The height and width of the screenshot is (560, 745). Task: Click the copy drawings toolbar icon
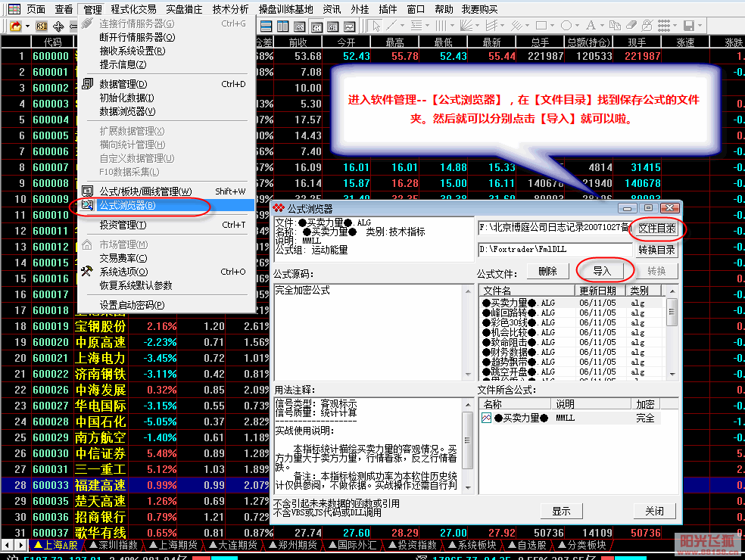click(x=616, y=25)
